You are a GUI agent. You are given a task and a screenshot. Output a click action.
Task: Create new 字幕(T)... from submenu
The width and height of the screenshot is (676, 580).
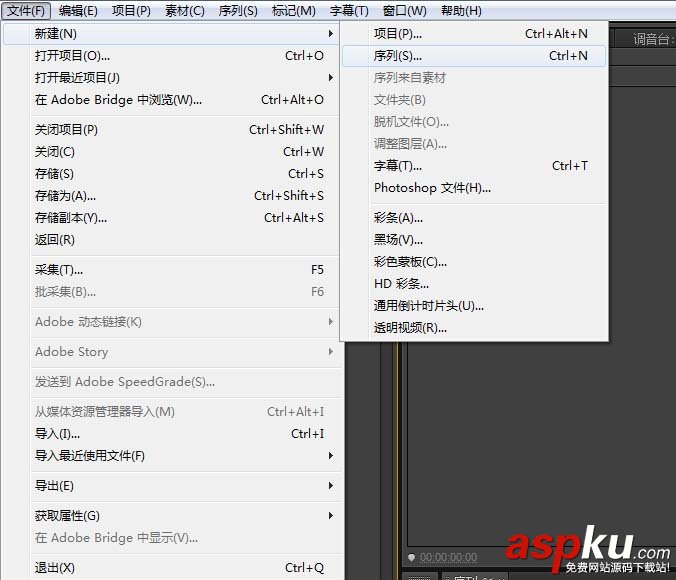pos(474,166)
